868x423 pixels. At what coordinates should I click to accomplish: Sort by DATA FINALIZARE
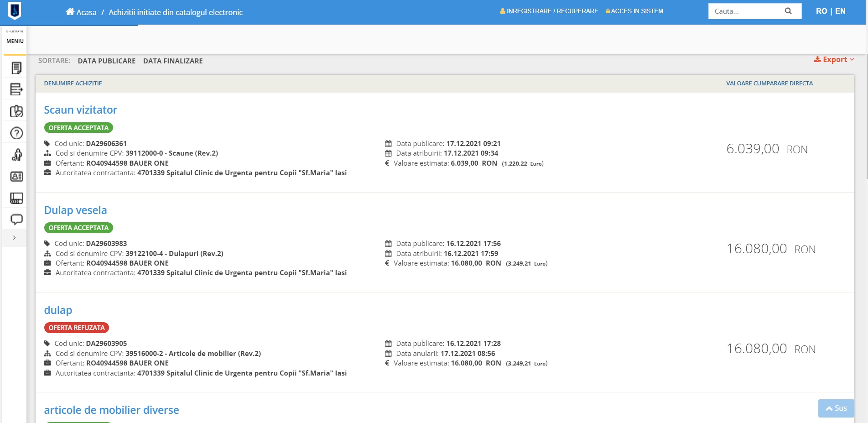(173, 61)
